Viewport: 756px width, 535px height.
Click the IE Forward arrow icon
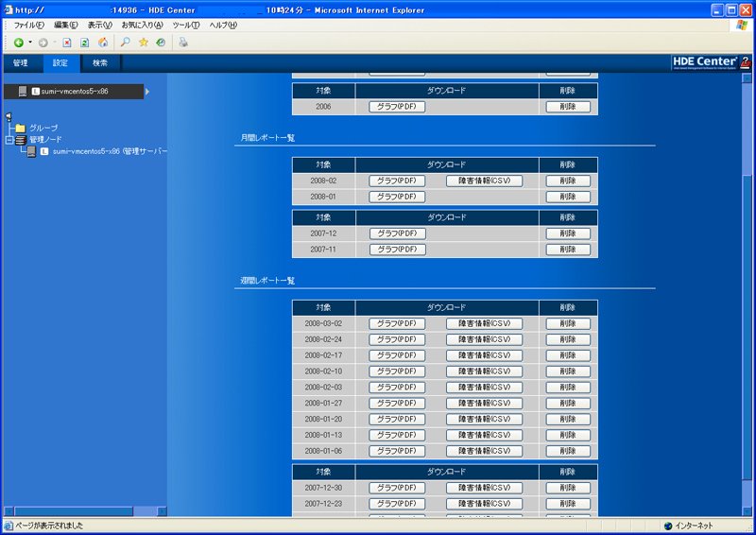tap(43, 43)
